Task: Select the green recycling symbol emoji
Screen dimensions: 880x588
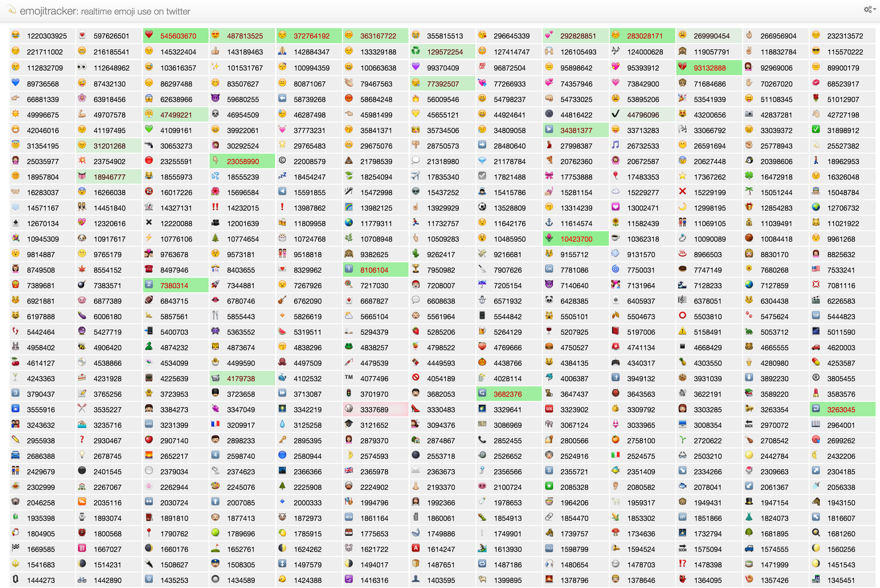Action: pos(416,52)
